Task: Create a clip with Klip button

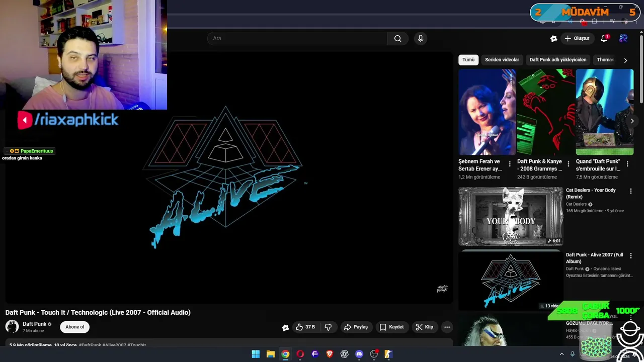Action: point(424,327)
